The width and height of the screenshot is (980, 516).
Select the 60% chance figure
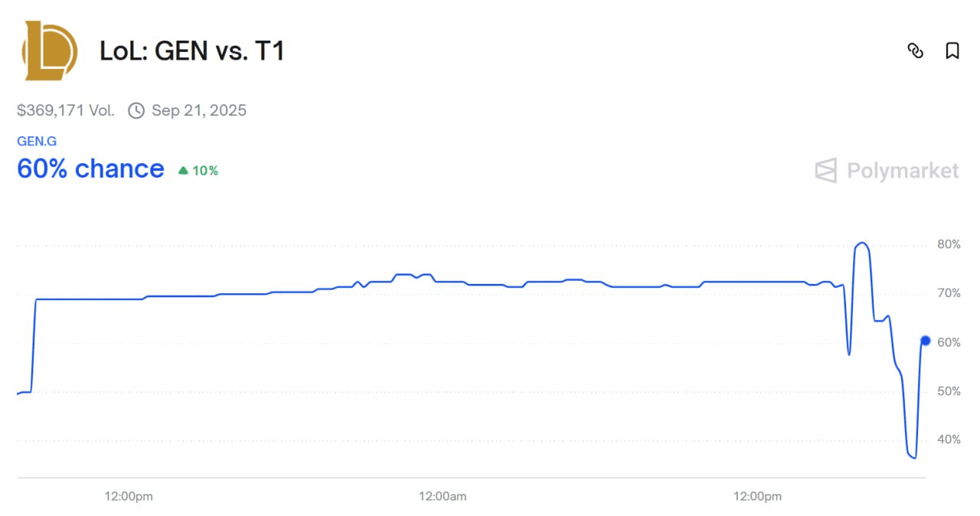[x=90, y=168]
